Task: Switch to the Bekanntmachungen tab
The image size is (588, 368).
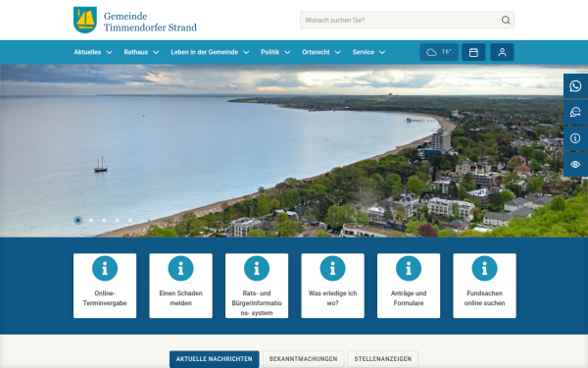Action: tap(304, 359)
